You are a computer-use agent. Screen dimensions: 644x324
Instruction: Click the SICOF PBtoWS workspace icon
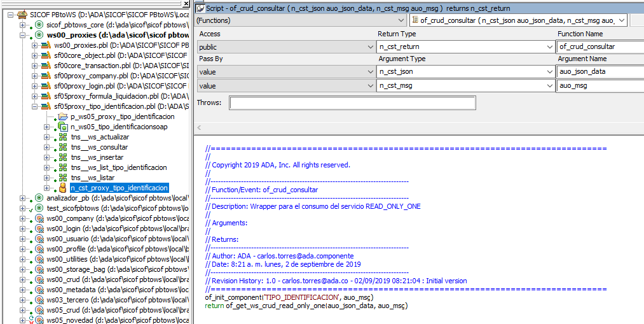[x=22, y=14]
